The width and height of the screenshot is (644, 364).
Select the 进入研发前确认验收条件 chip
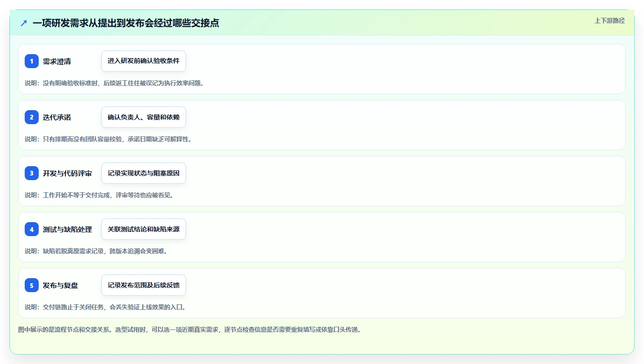pos(144,61)
